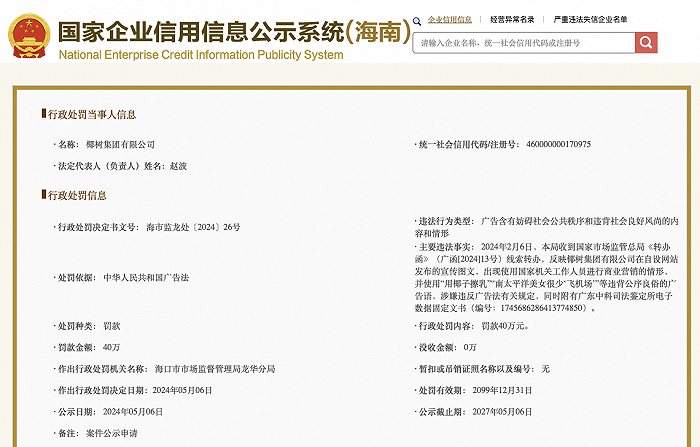Open the 企业信用信息 tab
The height and width of the screenshot is (447, 700).
click(450, 20)
